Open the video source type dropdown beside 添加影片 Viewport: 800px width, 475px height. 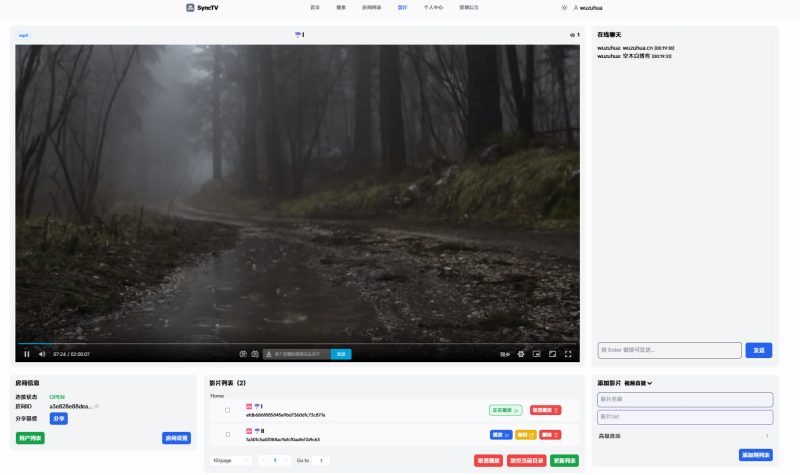[638, 383]
